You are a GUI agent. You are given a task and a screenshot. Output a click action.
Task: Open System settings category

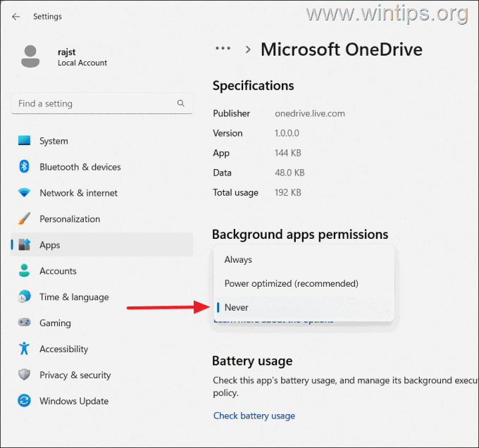pyautogui.click(x=102, y=141)
